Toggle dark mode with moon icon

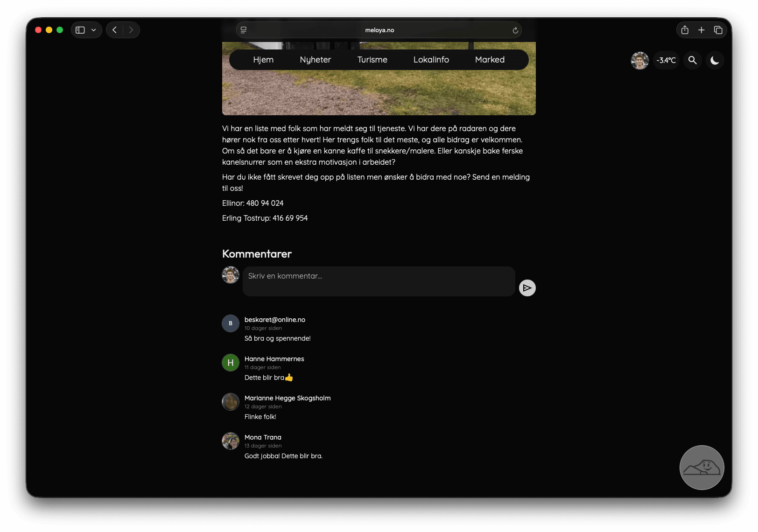pyautogui.click(x=715, y=60)
